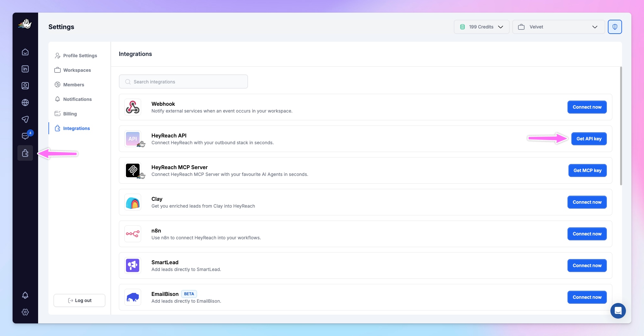Click the shield icon button top right
This screenshot has height=336, width=644.
coord(615,27)
